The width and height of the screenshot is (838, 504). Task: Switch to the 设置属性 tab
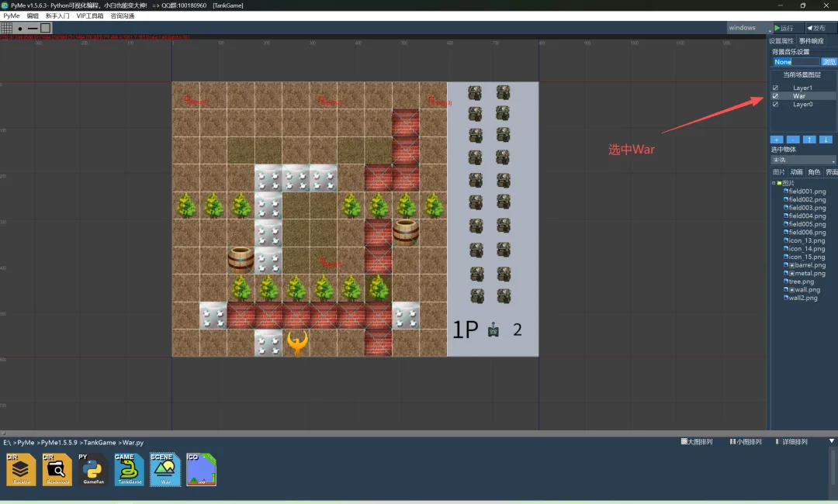781,41
